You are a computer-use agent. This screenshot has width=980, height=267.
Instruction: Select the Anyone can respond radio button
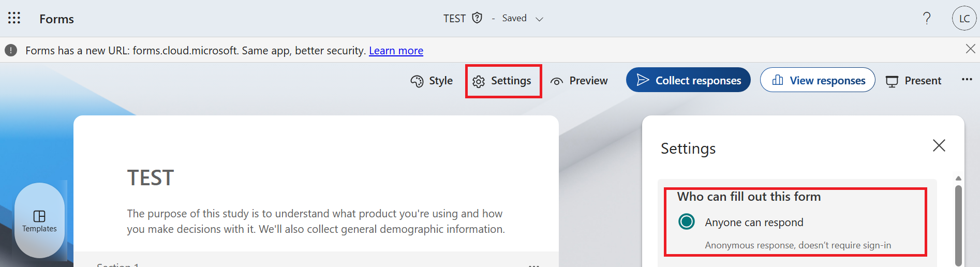[687, 221]
